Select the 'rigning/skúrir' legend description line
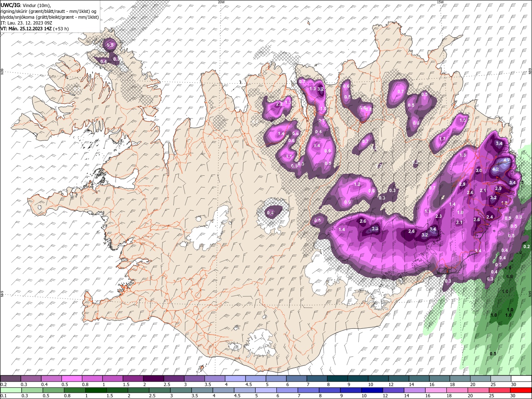532x399 pixels. [49, 11]
